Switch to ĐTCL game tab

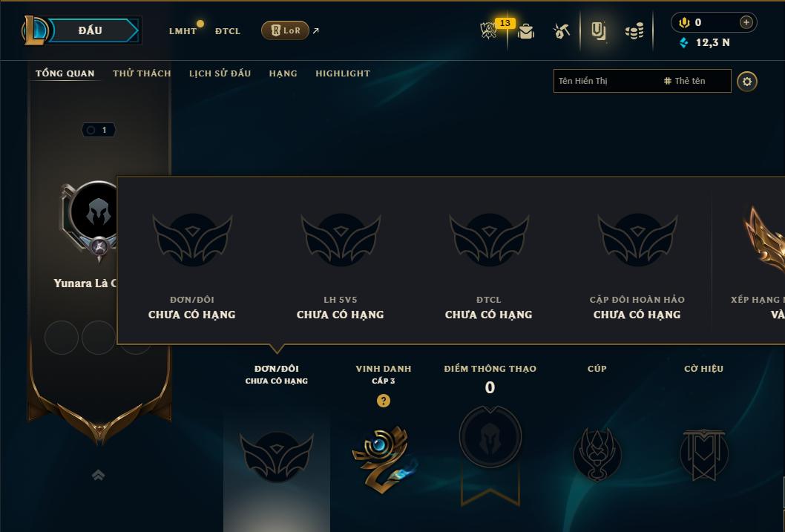point(228,31)
